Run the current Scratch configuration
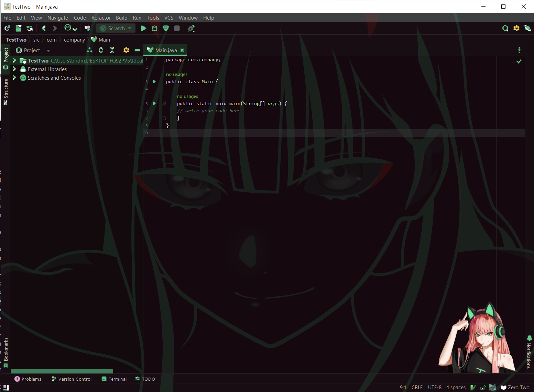This screenshot has width=534, height=392. click(144, 28)
